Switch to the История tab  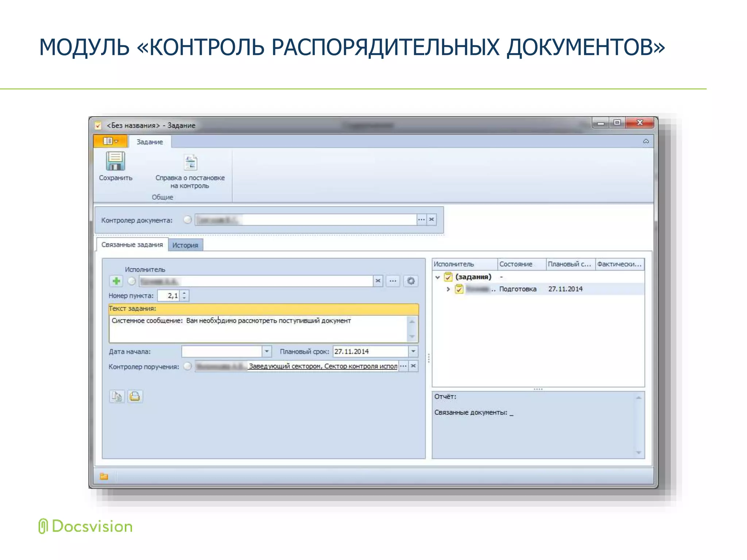[185, 245]
